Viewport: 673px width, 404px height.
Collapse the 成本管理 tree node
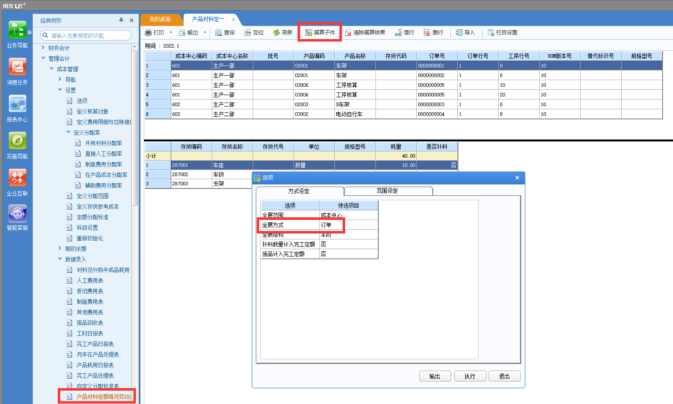pyautogui.click(x=52, y=69)
